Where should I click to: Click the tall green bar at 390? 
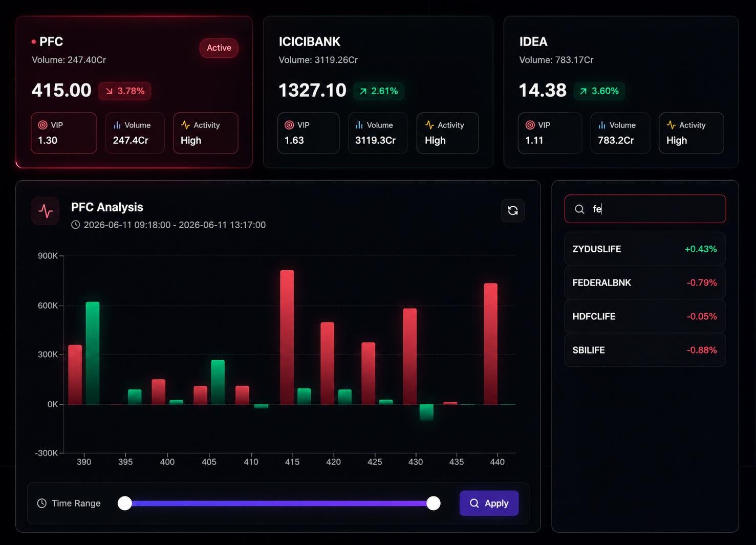tap(93, 353)
